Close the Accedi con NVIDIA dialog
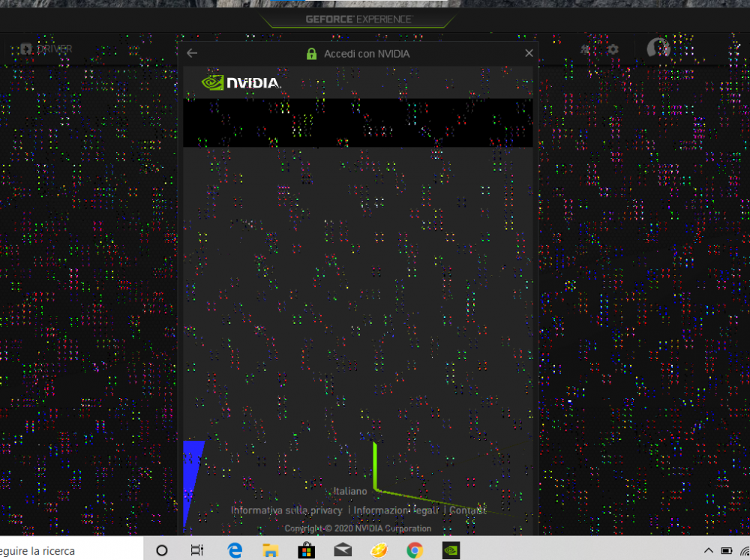The width and height of the screenshot is (750, 560). (529, 53)
